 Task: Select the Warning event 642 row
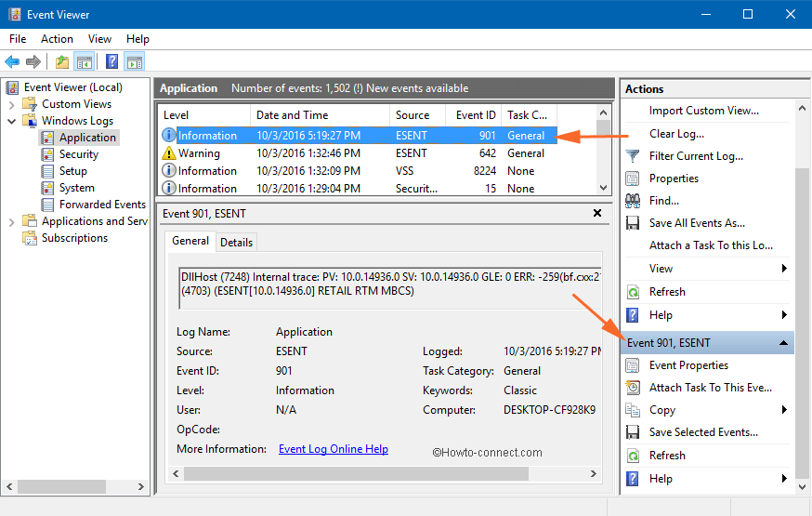pyautogui.click(x=359, y=152)
